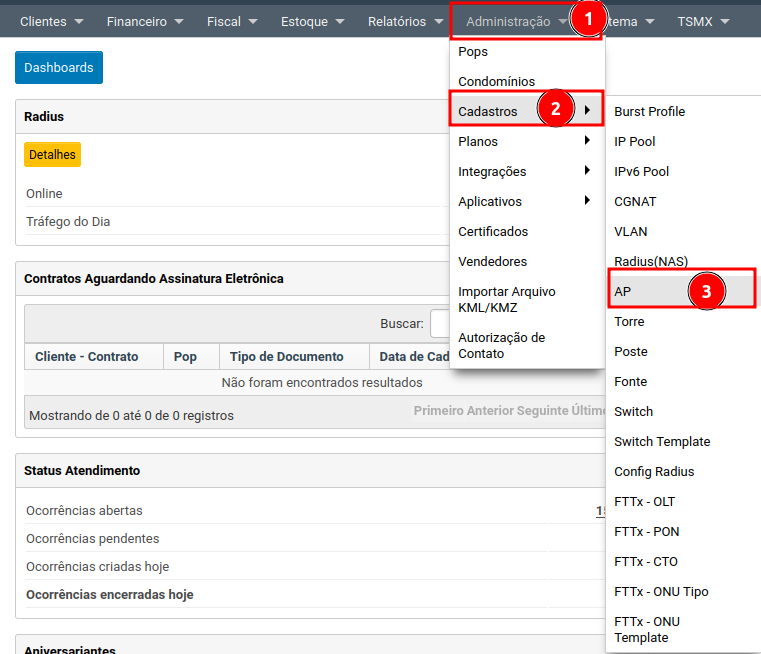Open the Fiscal dropdown menu

[232, 21]
